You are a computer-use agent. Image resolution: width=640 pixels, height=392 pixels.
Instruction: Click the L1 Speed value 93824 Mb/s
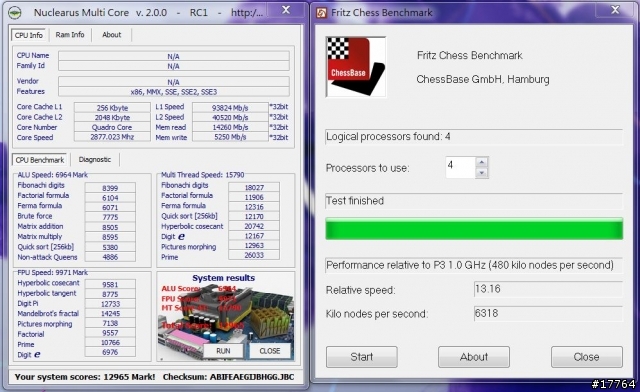click(x=230, y=108)
